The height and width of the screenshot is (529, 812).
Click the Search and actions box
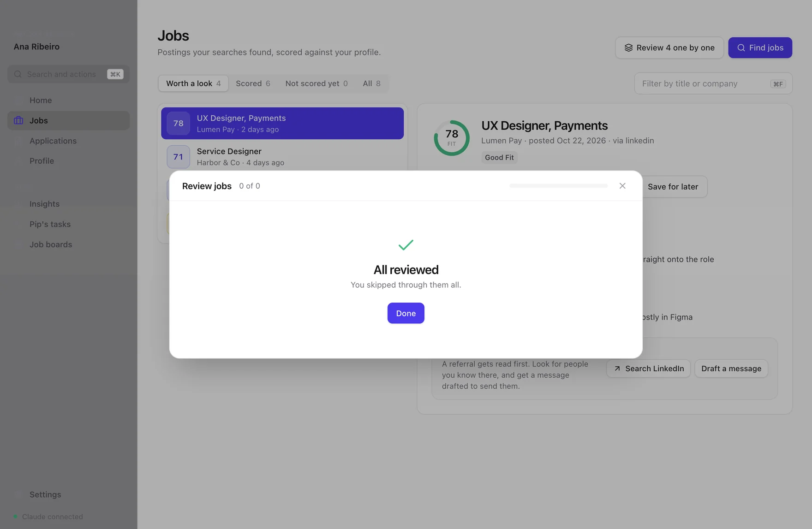point(68,74)
